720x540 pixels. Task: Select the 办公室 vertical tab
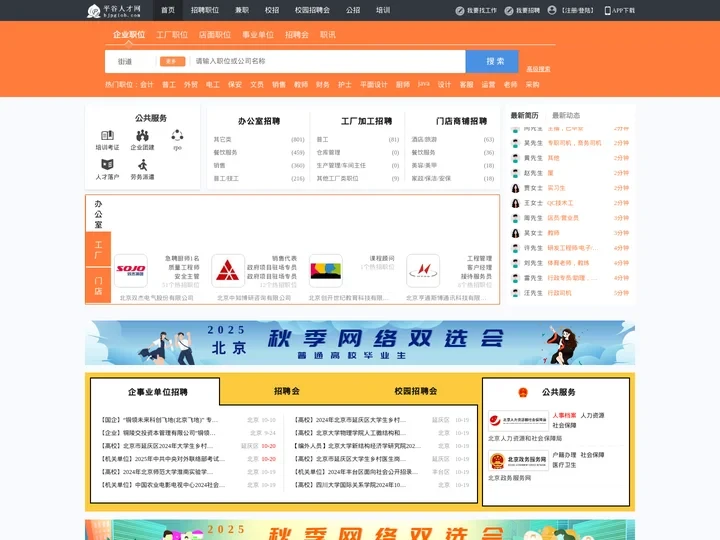pos(98,214)
